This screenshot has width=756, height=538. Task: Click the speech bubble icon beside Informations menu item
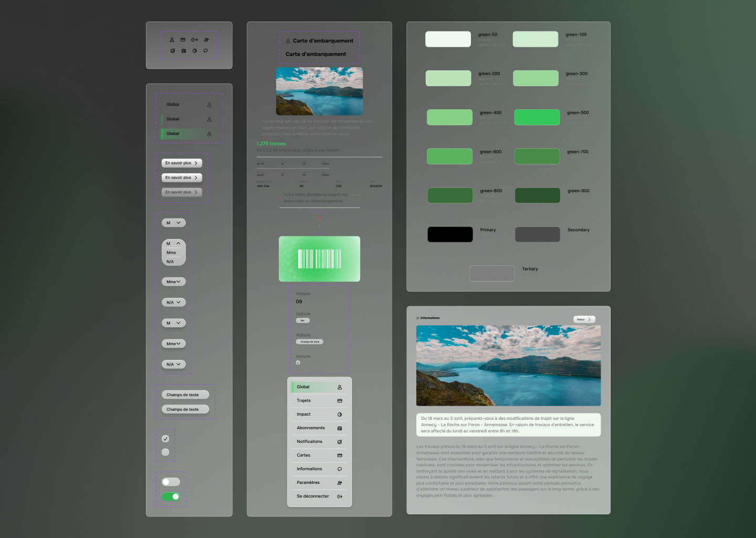(340, 469)
